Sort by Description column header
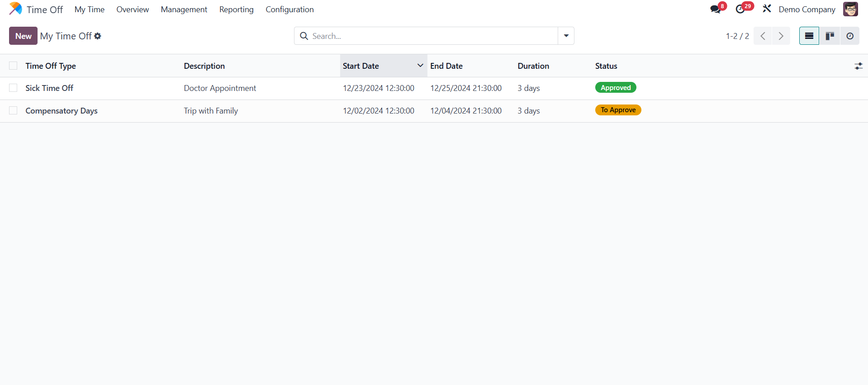The image size is (868, 385). pos(204,66)
